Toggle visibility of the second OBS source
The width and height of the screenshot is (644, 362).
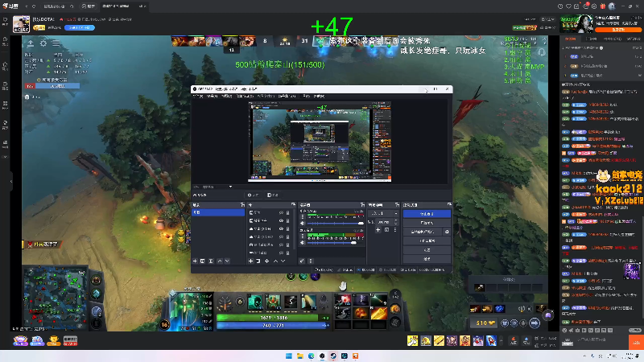point(281,220)
